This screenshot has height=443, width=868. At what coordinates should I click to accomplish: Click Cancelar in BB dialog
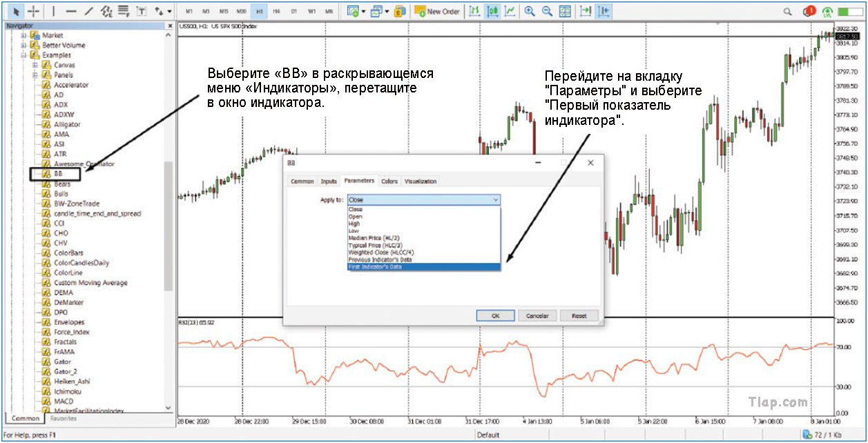tap(537, 315)
